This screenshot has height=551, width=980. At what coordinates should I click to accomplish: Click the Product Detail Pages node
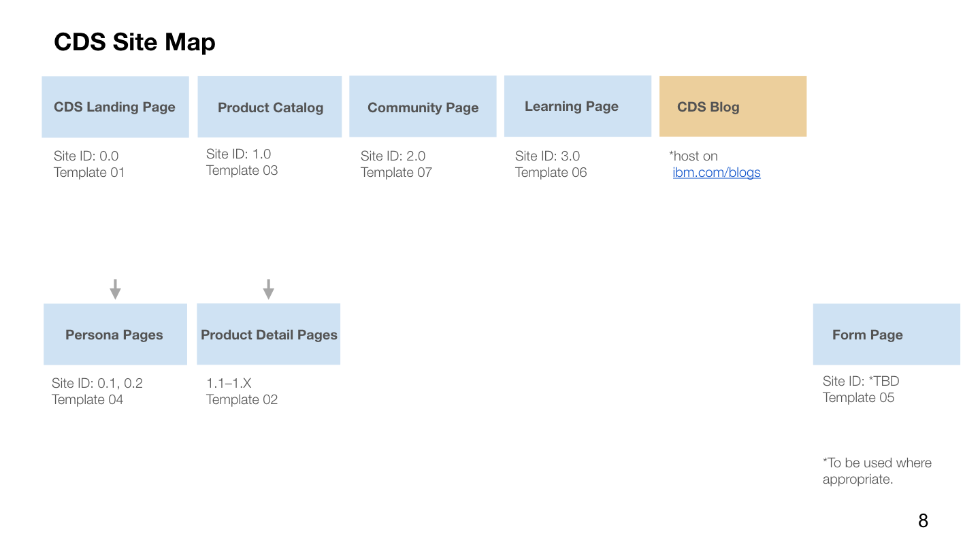pyautogui.click(x=268, y=334)
